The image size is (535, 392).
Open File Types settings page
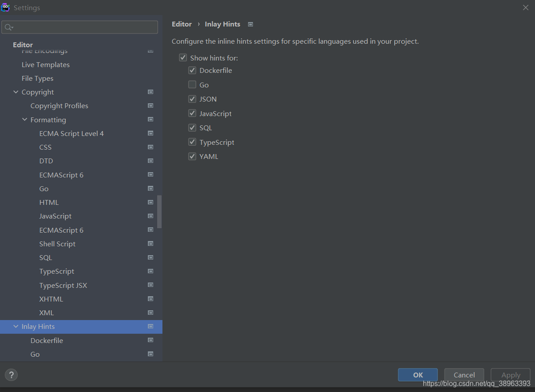point(38,78)
